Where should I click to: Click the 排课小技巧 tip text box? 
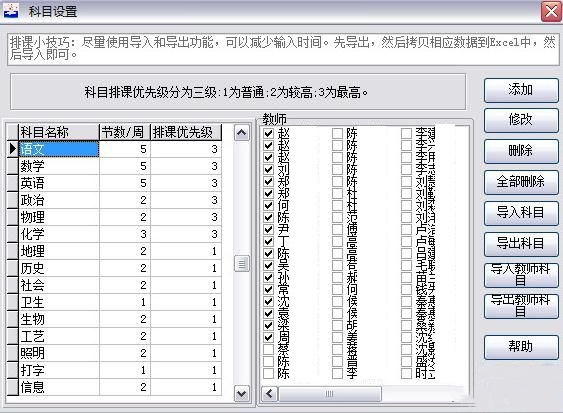(283, 49)
